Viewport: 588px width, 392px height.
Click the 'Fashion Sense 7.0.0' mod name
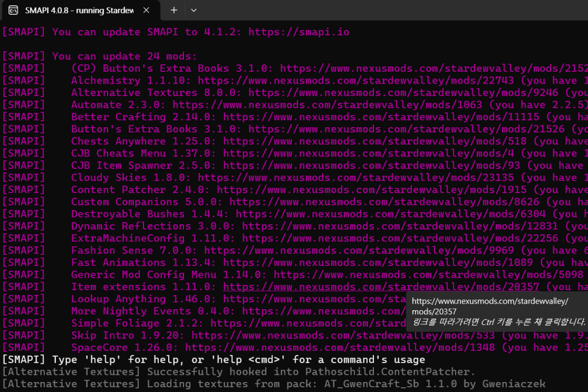pos(134,251)
